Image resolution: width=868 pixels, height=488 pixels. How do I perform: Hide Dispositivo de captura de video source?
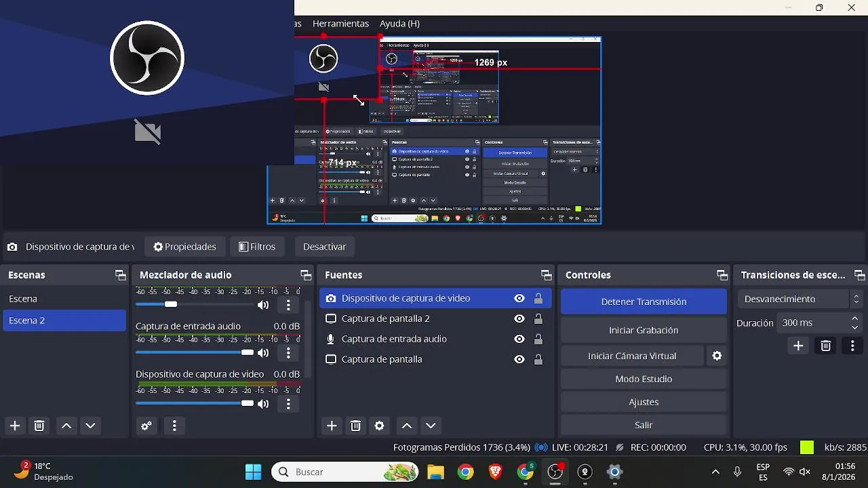pos(519,298)
